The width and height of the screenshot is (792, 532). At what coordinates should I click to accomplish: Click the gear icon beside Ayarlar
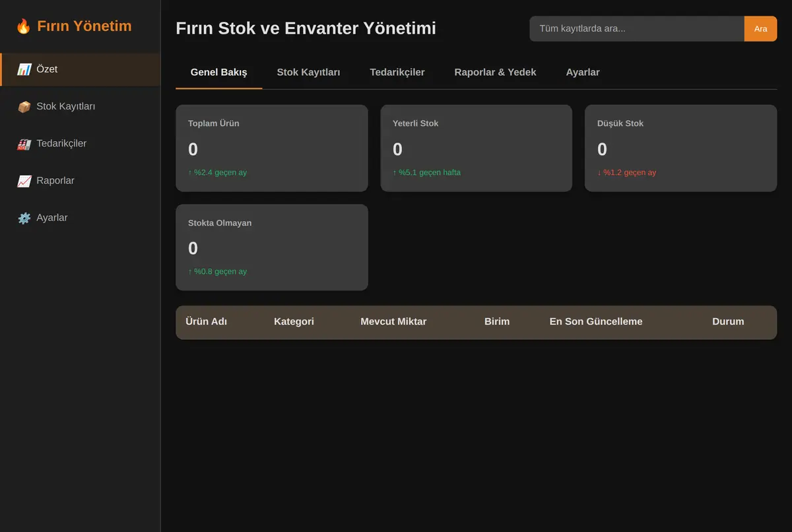(x=24, y=218)
